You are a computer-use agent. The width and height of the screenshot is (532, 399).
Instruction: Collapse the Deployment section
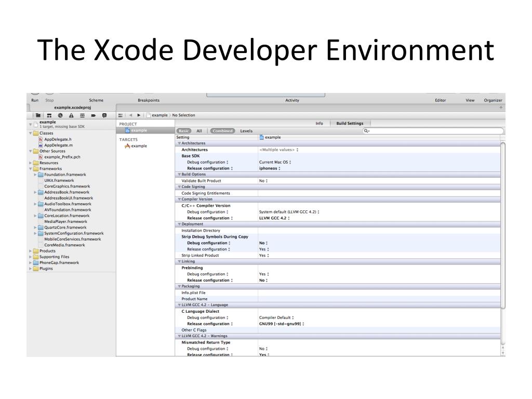point(179,224)
